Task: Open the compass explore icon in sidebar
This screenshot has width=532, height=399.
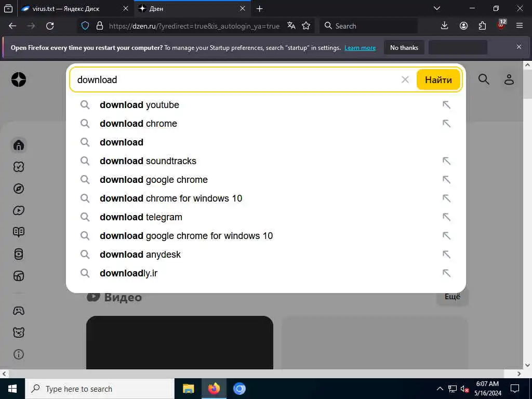Action: 19,188
